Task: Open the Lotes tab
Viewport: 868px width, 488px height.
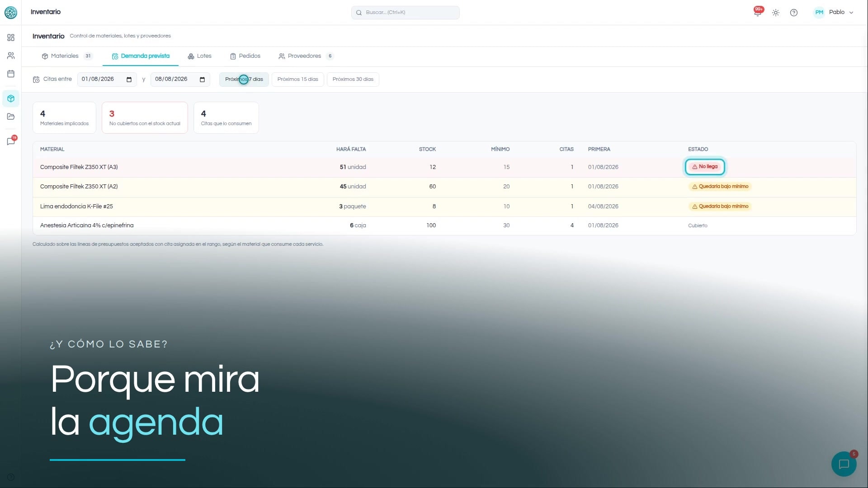Action: 199,56
